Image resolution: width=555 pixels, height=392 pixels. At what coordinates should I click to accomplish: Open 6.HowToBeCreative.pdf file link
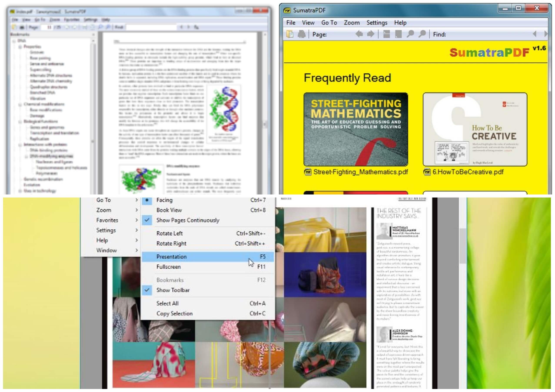[468, 172]
